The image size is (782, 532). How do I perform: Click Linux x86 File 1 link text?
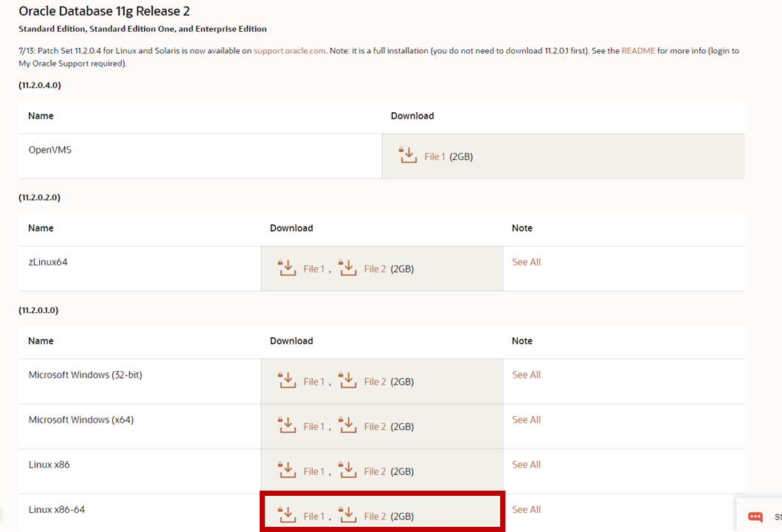point(314,471)
